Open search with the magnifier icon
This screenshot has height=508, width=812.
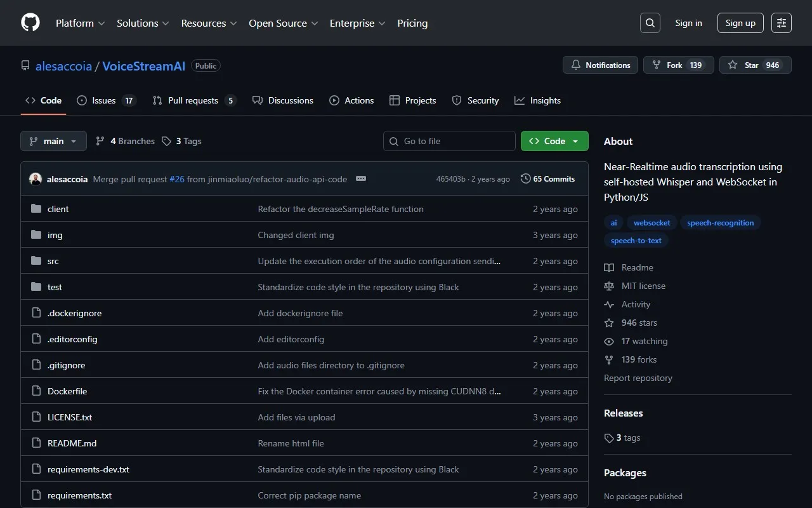tap(650, 23)
